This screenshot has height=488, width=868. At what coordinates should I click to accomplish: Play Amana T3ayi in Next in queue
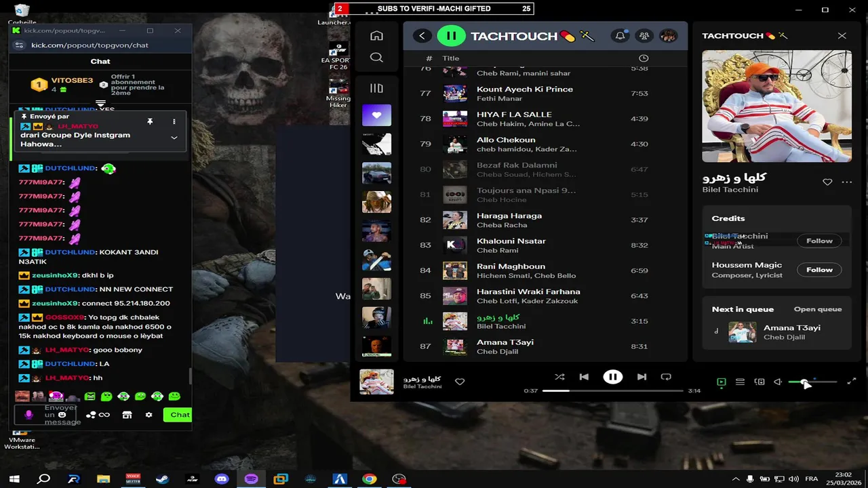[776, 332]
